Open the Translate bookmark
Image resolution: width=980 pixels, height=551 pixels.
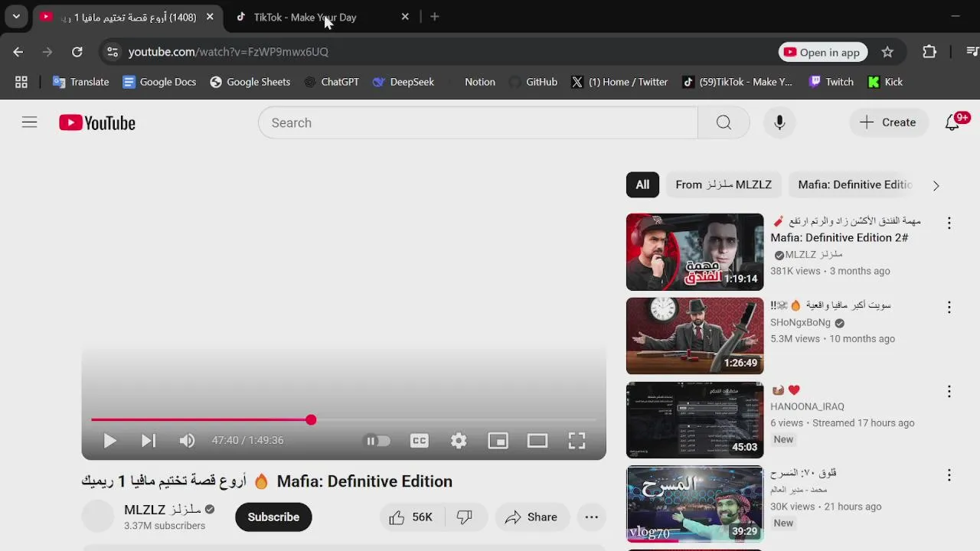[x=80, y=82]
